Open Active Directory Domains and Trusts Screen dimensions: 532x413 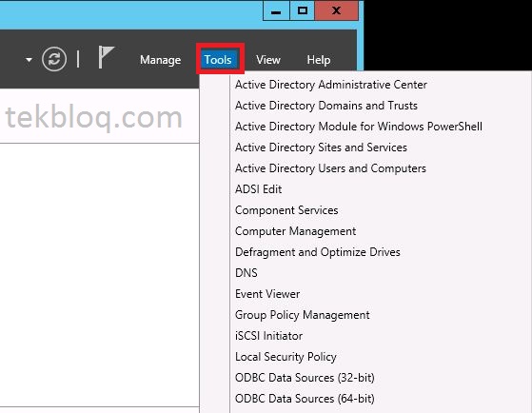pos(326,106)
